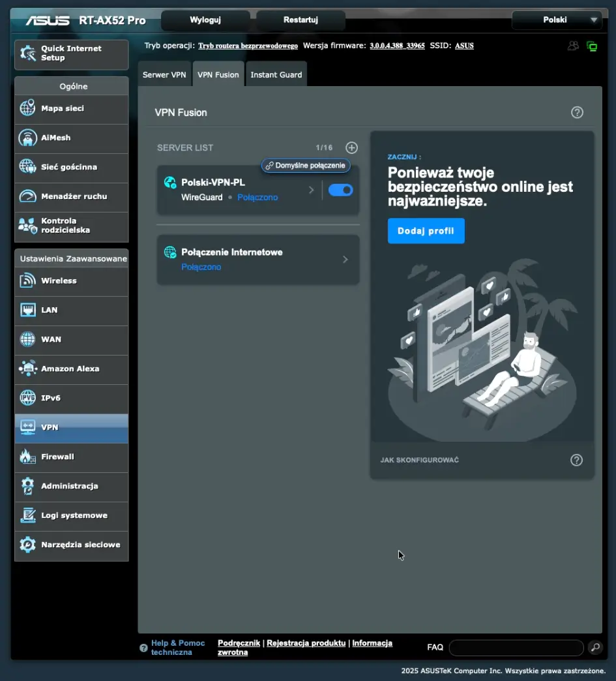The width and height of the screenshot is (616, 681).
Task: Expand the Połączenie Internetowe entry
Action: click(345, 259)
